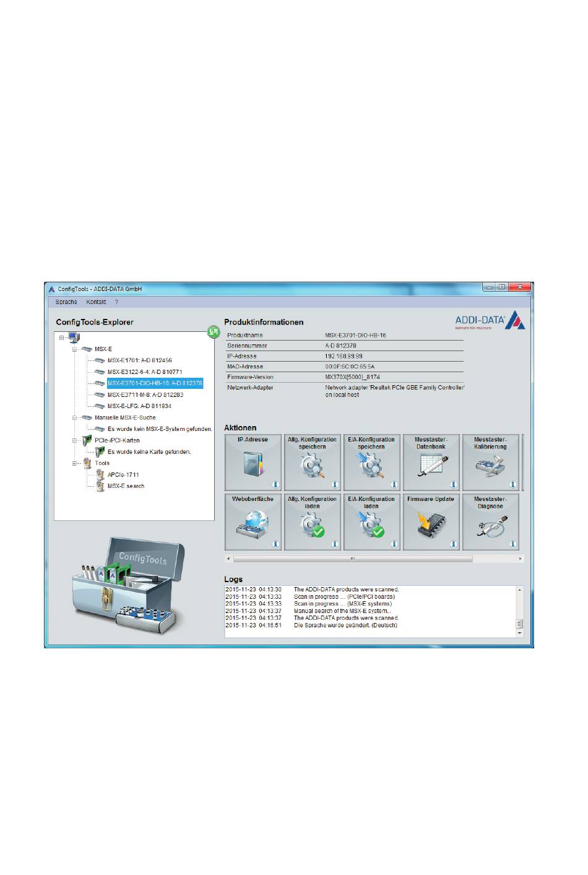Maximize the ConfigTools window

point(502,287)
